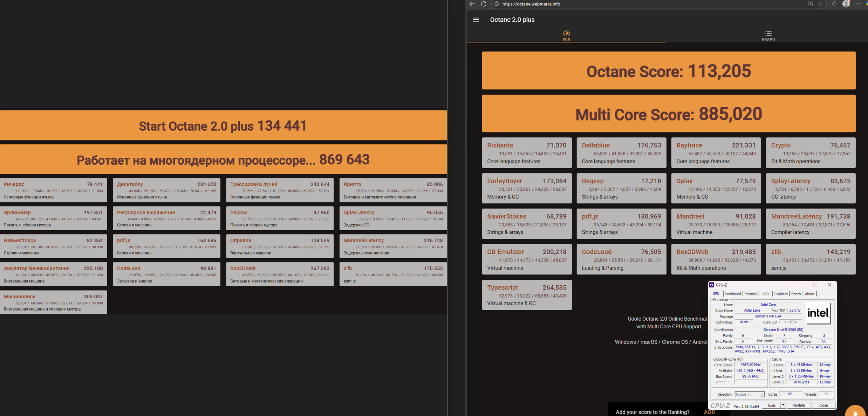
Task: Click the browser back arrow
Action: coord(472,4)
